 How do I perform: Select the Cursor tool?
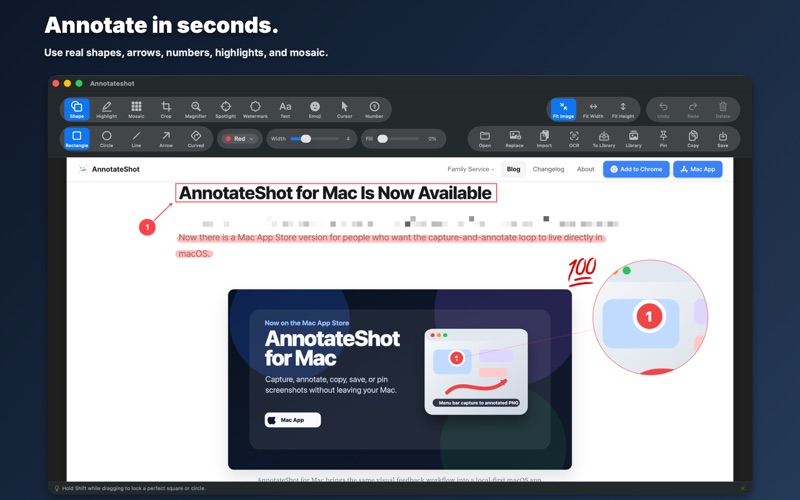pyautogui.click(x=344, y=109)
